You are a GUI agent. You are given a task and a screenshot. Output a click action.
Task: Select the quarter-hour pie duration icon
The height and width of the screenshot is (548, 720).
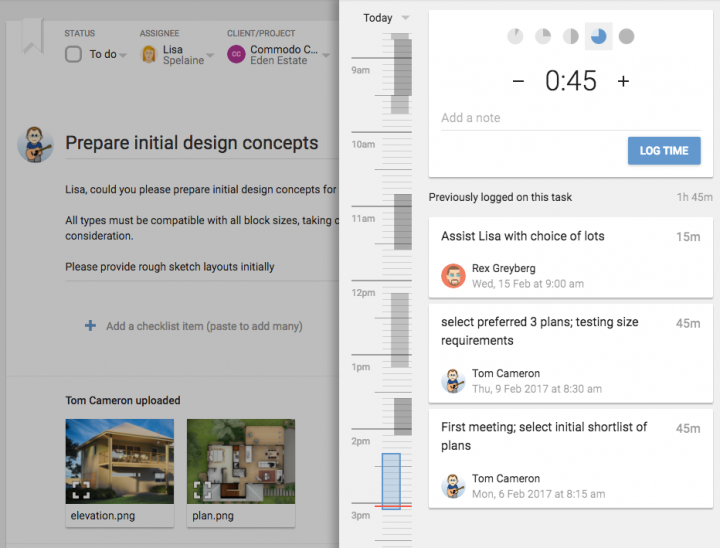543,36
